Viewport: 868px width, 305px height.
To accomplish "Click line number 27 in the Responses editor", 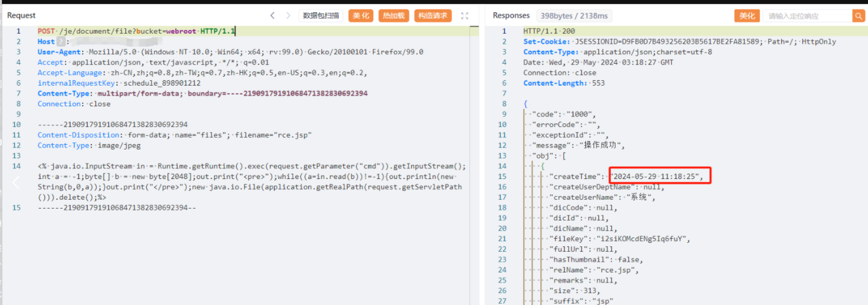I will click(x=502, y=301).
